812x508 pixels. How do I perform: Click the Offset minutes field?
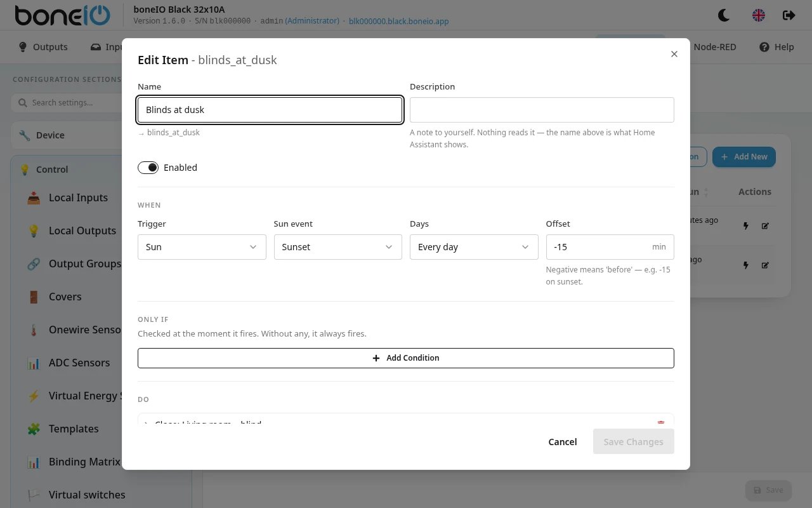click(x=610, y=247)
